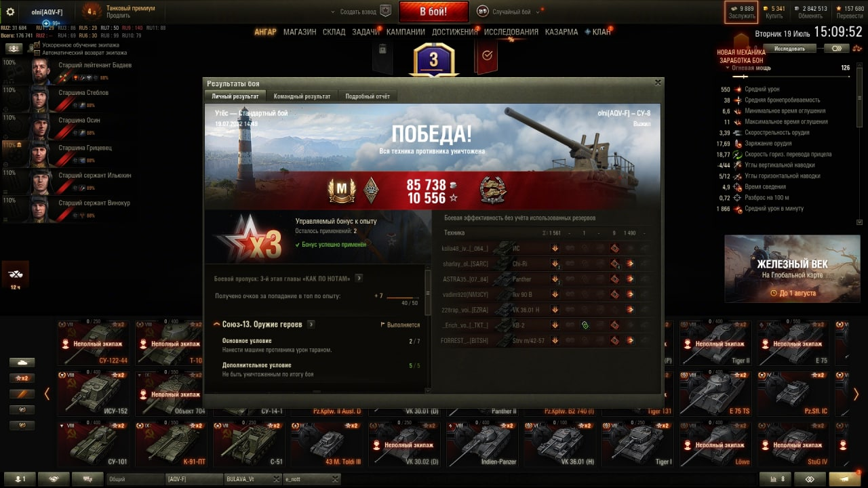Image resolution: width=868 pixels, height=488 pixels.
Task: Click the mastery badge M icon
Action: pos(342,190)
